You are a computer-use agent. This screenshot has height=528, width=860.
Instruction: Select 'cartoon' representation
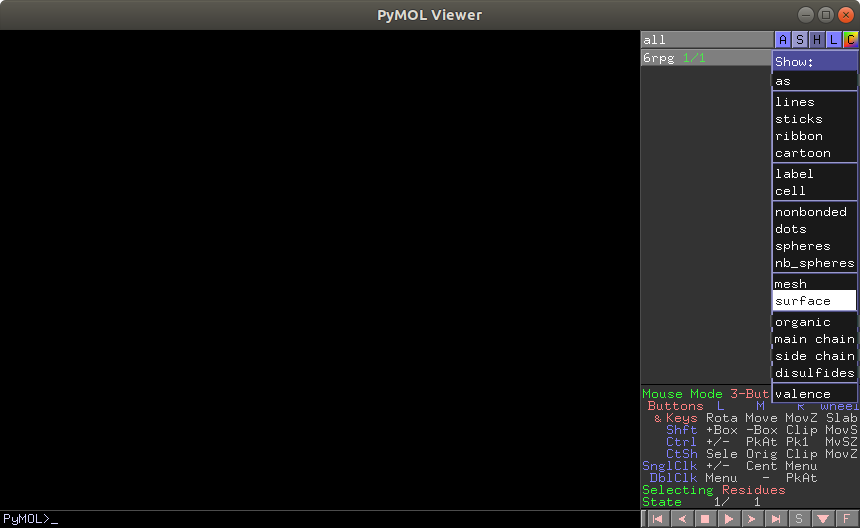[814, 153]
